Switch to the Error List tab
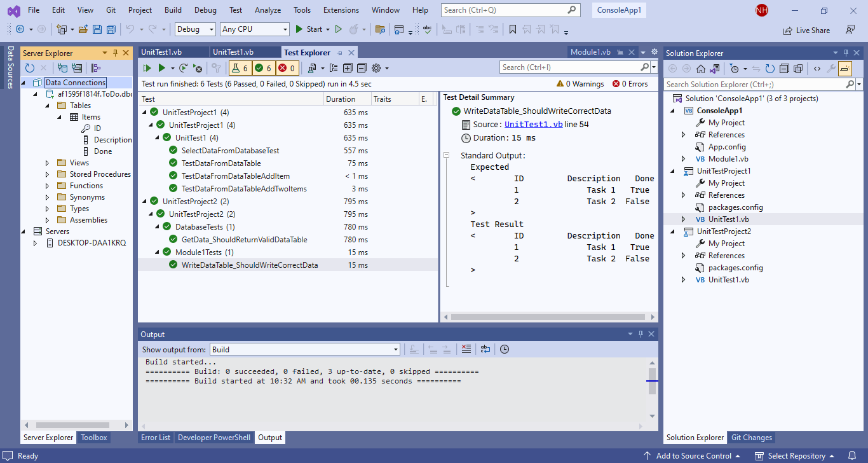This screenshot has width=868, height=463. [156, 438]
